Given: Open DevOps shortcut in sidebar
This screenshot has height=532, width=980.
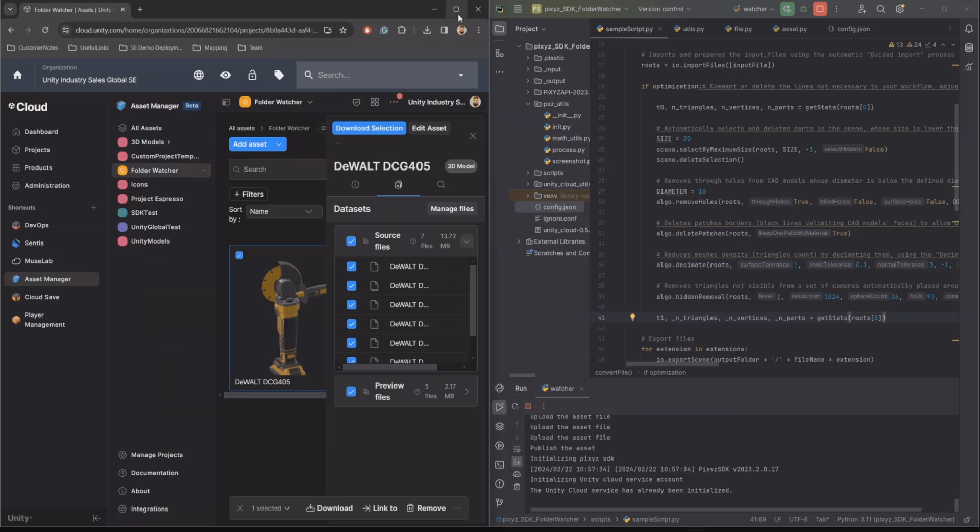Looking at the screenshot, I should [36, 225].
